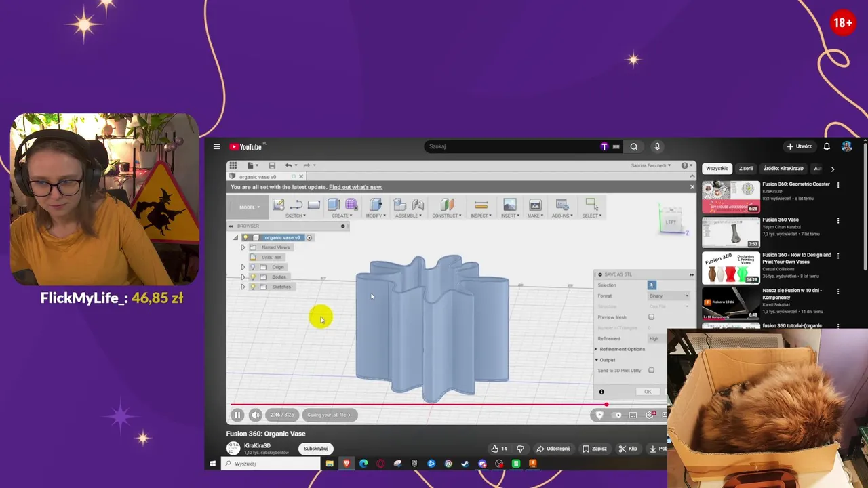Click the Fusion Select tool icon
868x488 pixels.
coord(591,205)
